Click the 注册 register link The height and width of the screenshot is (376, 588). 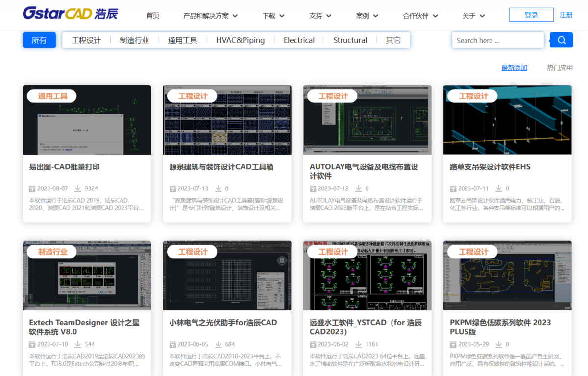pos(566,15)
